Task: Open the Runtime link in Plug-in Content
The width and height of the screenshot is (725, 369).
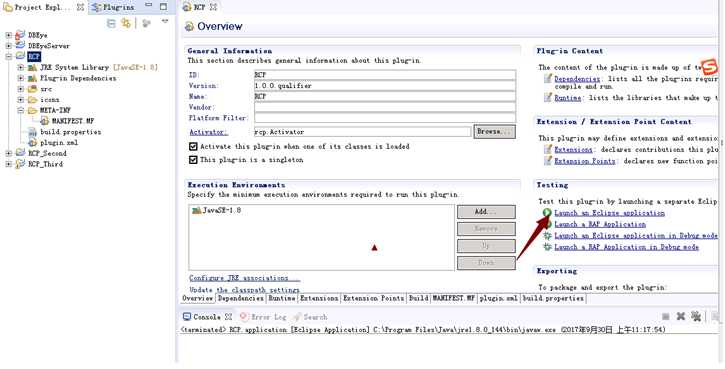Action: 568,98
